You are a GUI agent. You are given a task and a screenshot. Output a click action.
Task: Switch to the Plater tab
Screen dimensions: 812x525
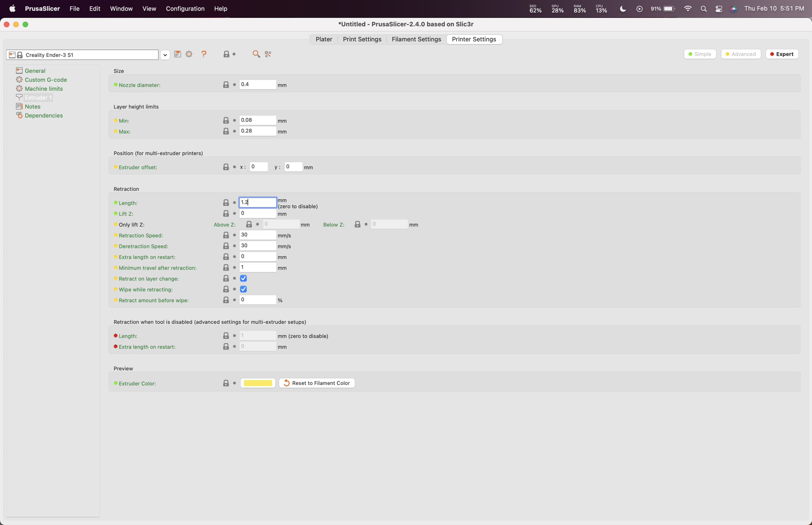(324, 39)
